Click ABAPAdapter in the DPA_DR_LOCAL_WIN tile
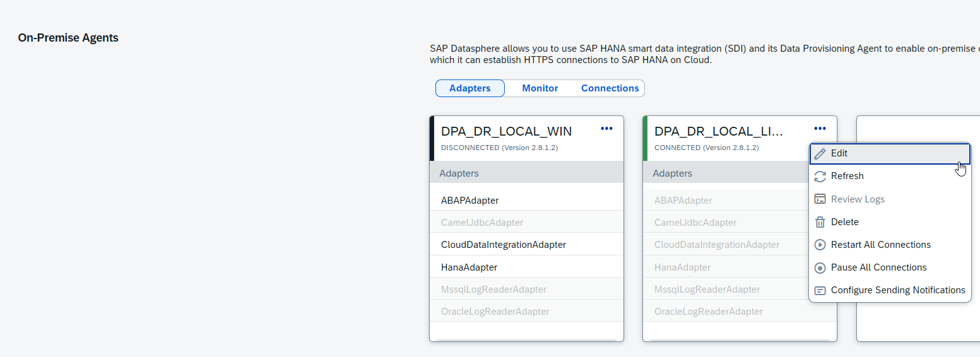 pos(469,201)
